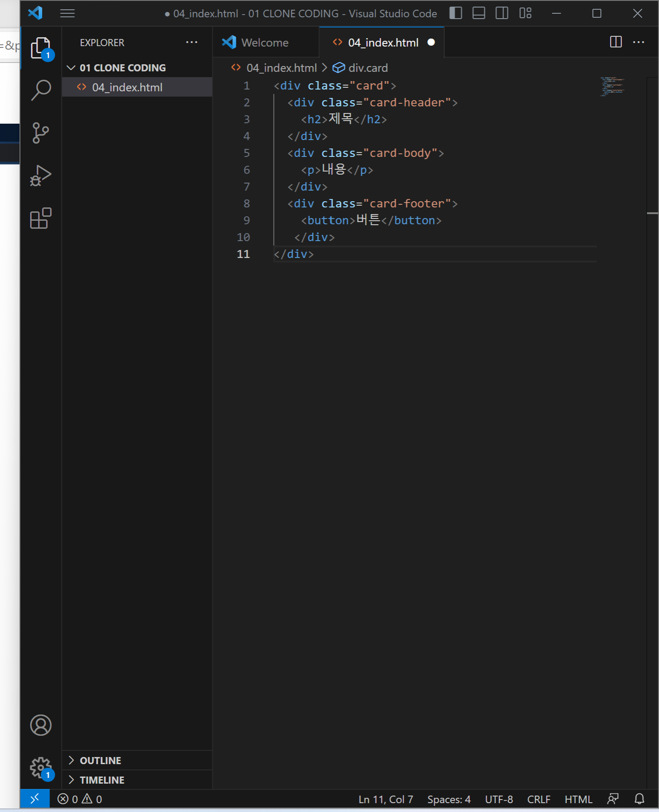
Task: Click the VS Code logo icon
Action: [35, 13]
